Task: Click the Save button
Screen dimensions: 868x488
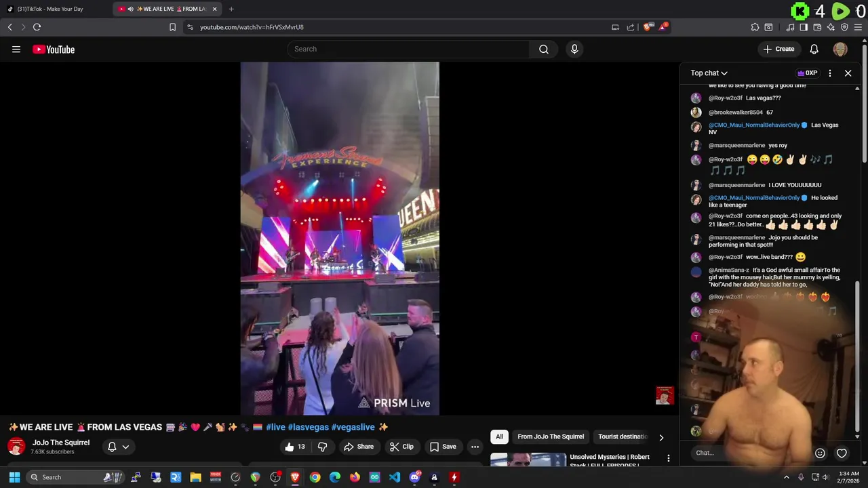Action: (x=443, y=447)
